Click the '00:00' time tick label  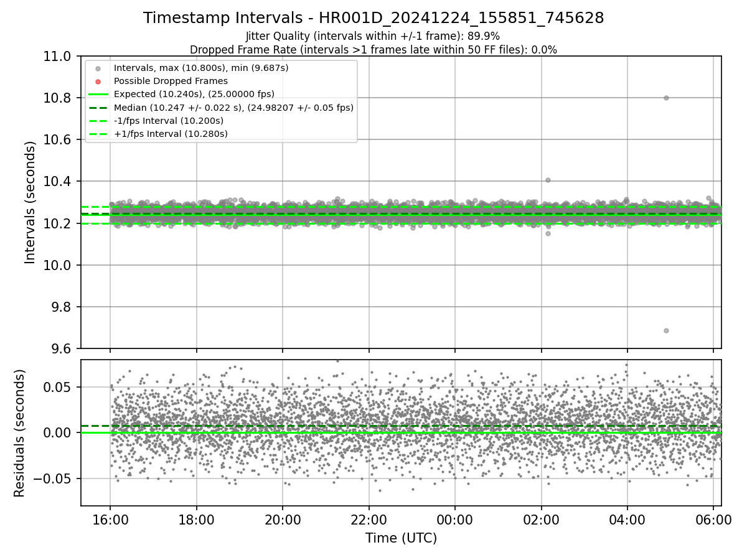(455, 519)
